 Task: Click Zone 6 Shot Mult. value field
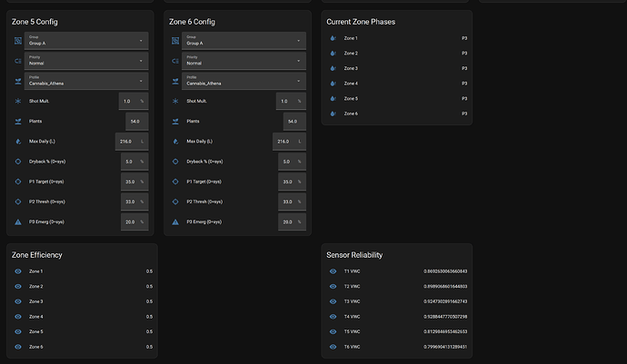[x=291, y=101]
